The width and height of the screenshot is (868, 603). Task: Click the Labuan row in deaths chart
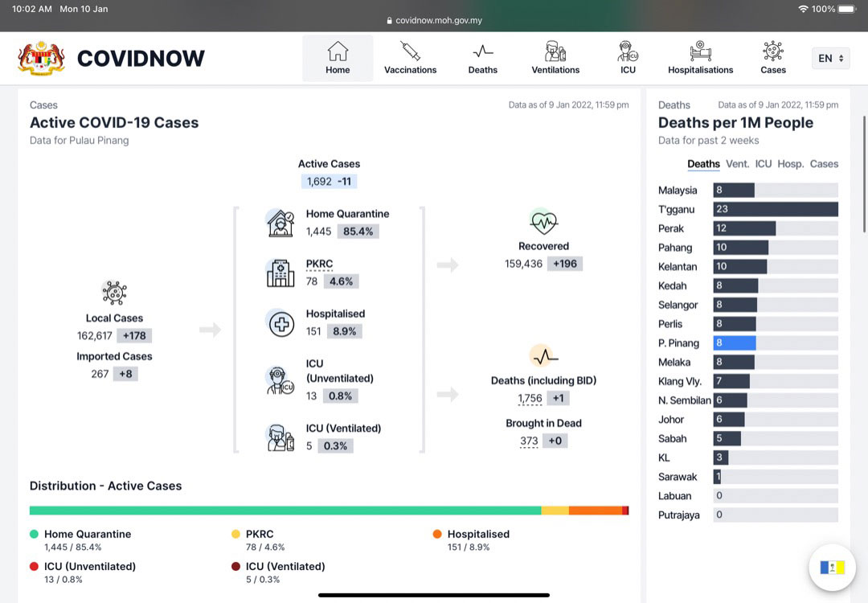tap(748, 495)
